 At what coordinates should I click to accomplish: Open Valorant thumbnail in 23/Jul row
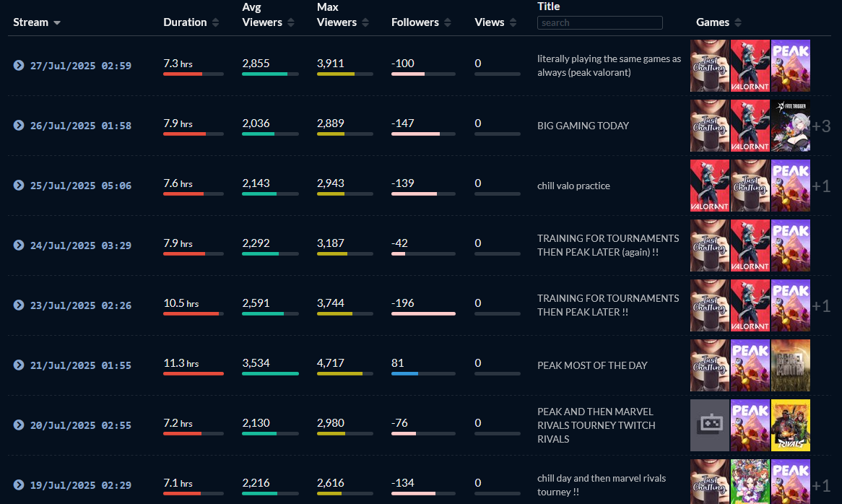(750, 305)
